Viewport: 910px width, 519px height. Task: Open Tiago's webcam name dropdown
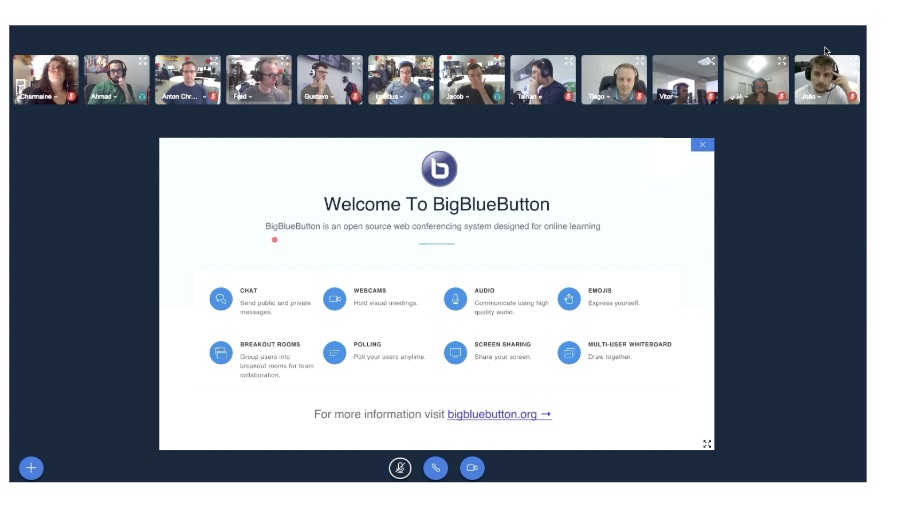(x=599, y=97)
